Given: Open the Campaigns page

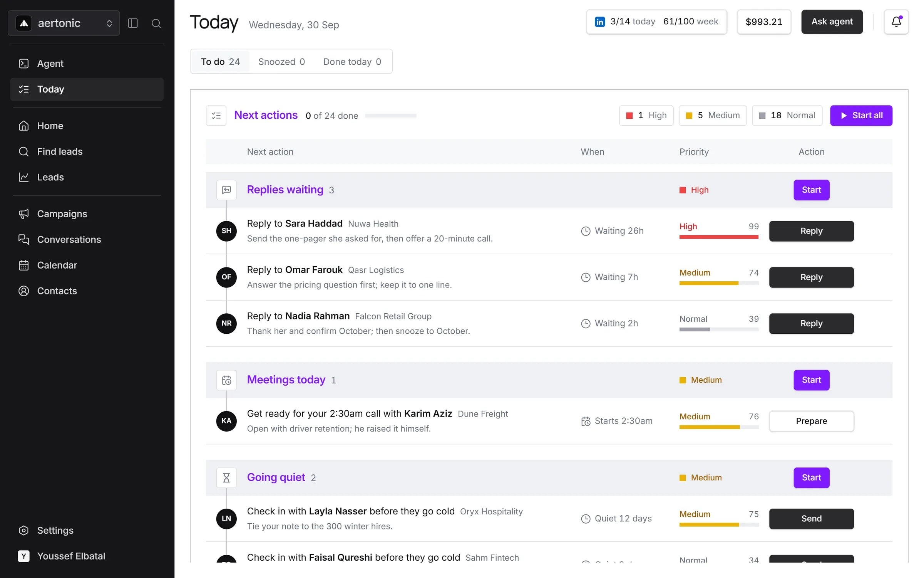Looking at the screenshot, I should (87, 213).
